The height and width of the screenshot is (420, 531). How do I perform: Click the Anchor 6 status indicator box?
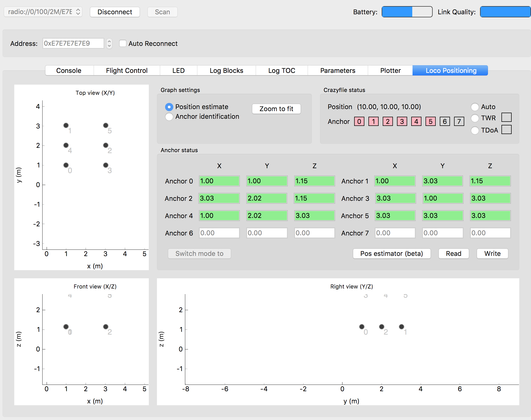pos(445,121)
